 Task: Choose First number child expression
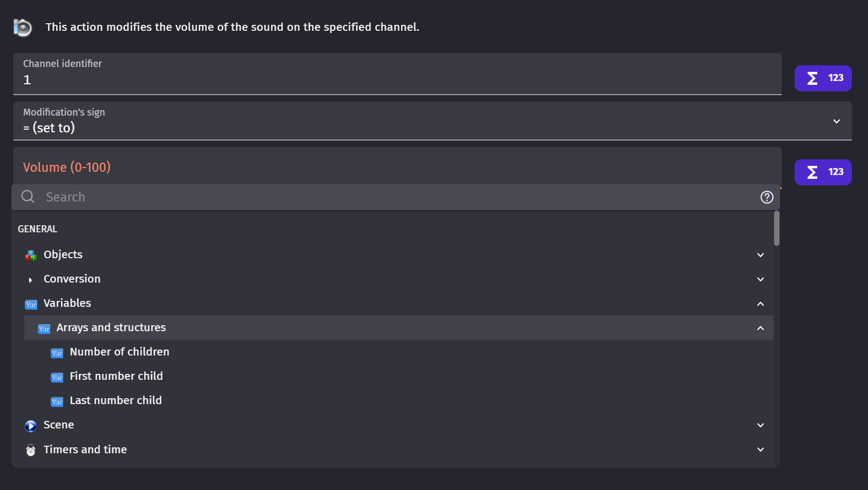(x=116, y=376)
